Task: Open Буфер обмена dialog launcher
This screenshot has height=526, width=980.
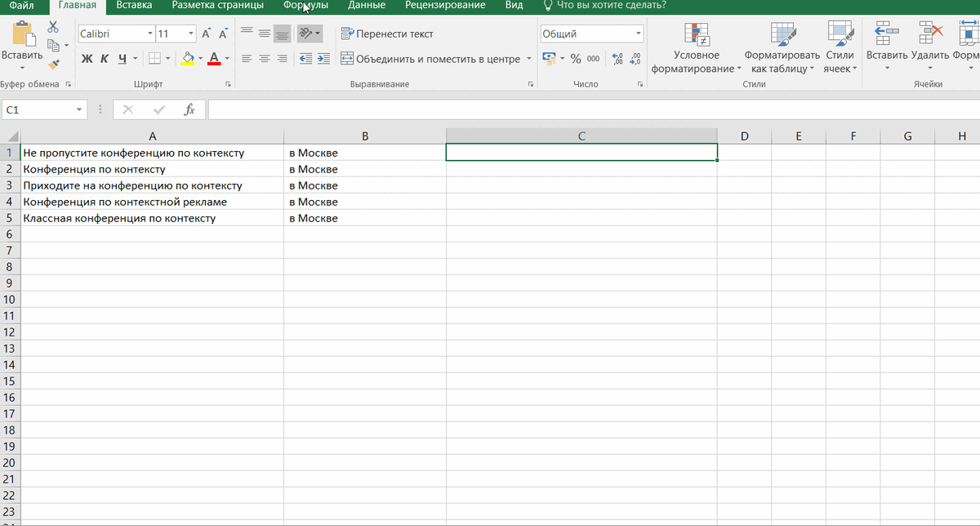Action: tap(68, 84)
